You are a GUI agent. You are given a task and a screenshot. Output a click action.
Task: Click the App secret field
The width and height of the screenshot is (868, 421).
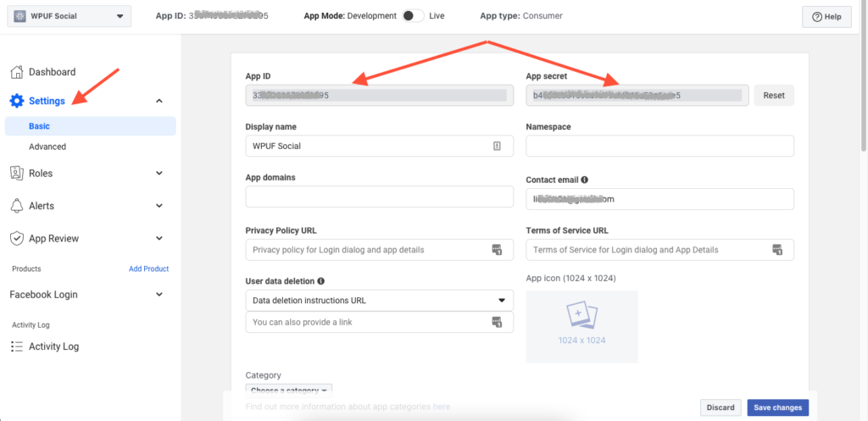(x=637, y=95)
